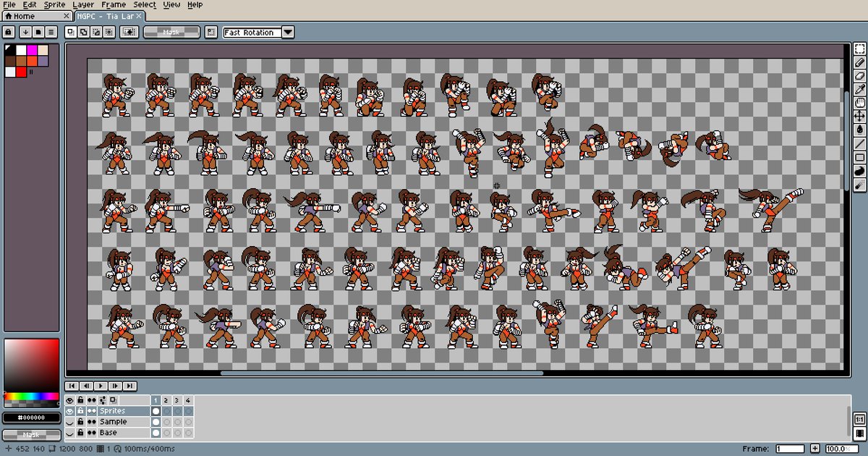The image size is (868, 456).
Task: Toggle all layers lock in timeline header
Action: pos(81,400)
